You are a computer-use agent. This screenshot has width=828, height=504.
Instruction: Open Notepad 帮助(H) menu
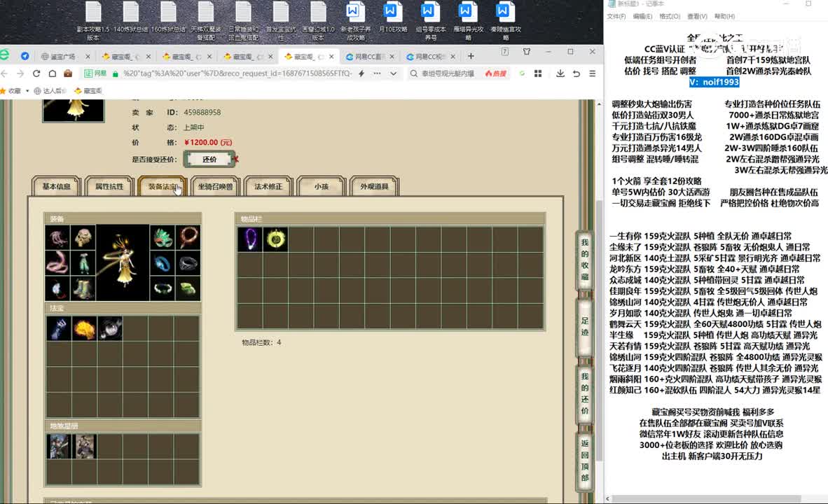pyautogui.click(x=724, y=16)
